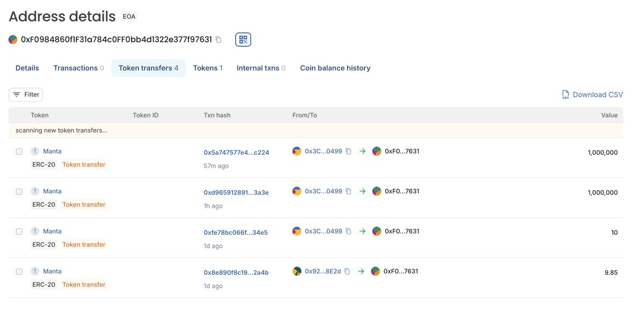
Task: Switch to the Transactions tab
Action: coord(79,68)
